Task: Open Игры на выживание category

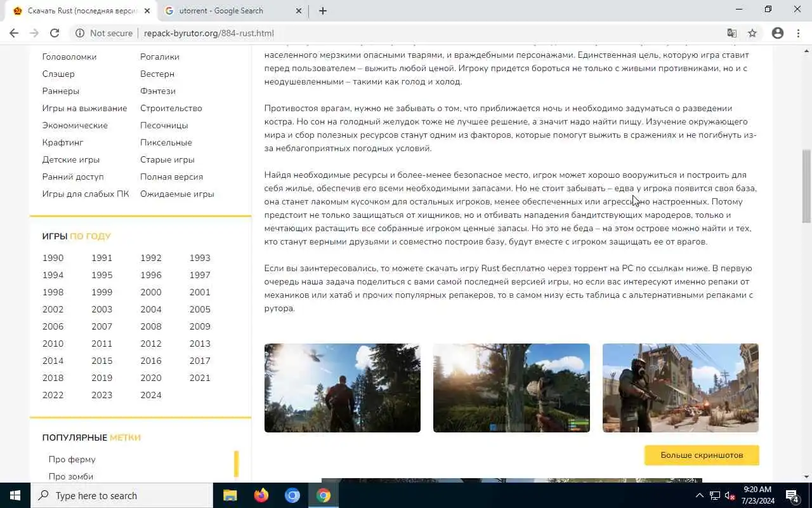Action: (x=84, y=108)
